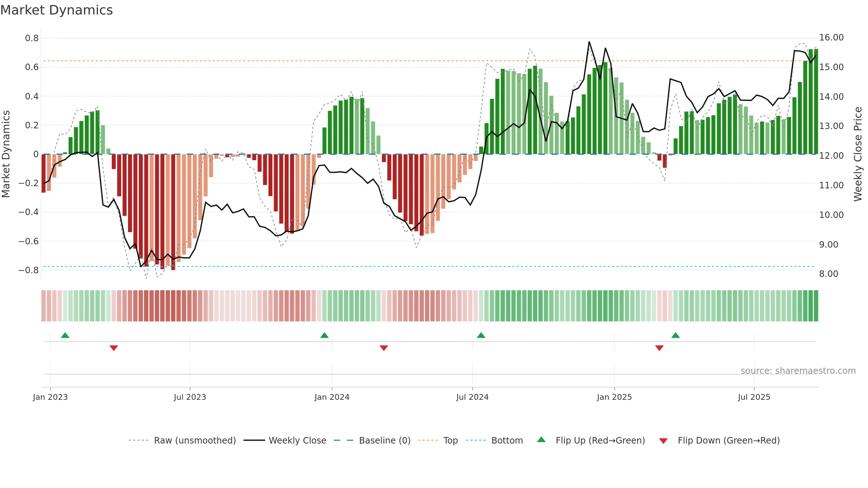Click the Jan 2025 x-axis label
The height and width of the screenshot is (488, 868).
[614, 397]
